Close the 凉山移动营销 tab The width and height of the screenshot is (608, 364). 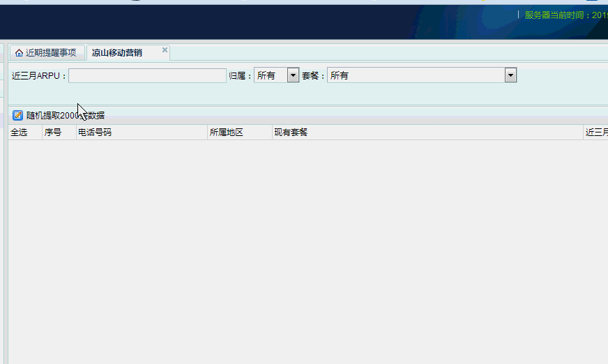[165, 50]
